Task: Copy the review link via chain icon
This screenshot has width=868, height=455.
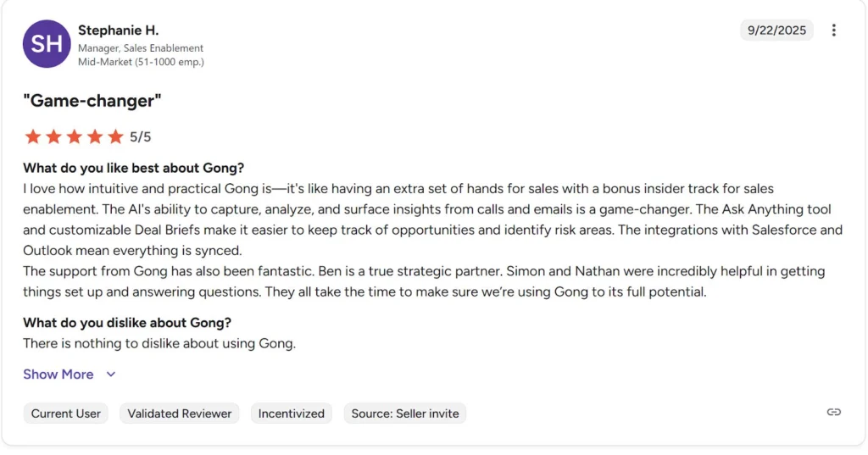Action: click(833, 412)
